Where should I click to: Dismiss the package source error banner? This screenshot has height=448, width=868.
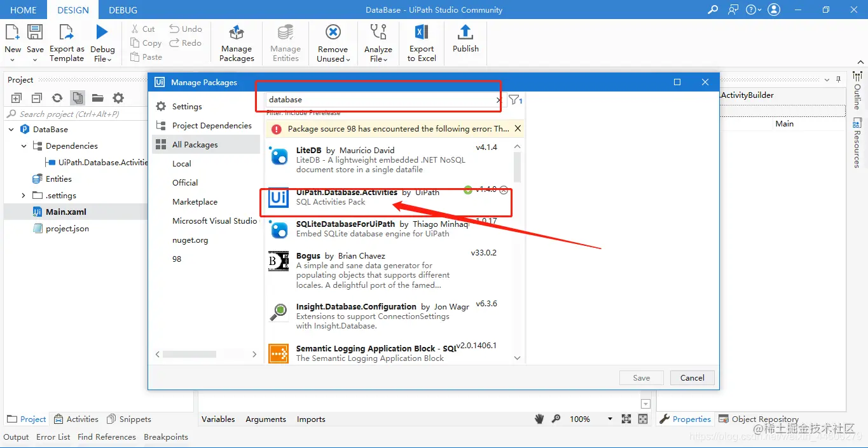(x=518, y=128)
